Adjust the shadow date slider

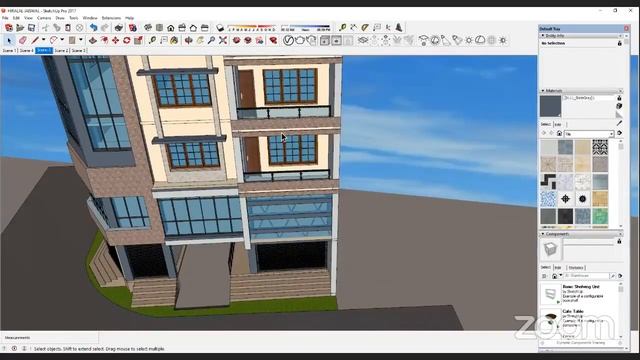click(x=252, y=28)
